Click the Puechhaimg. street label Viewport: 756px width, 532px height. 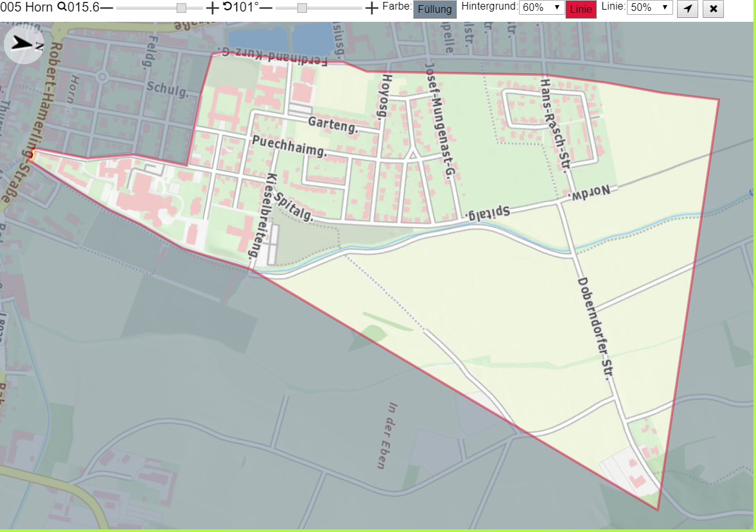point(290,146)
